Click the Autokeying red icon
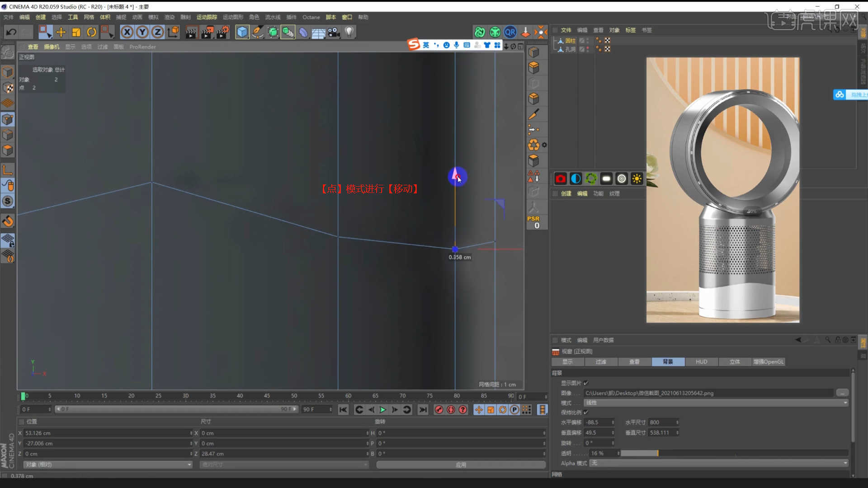 [x=451, y=410]
